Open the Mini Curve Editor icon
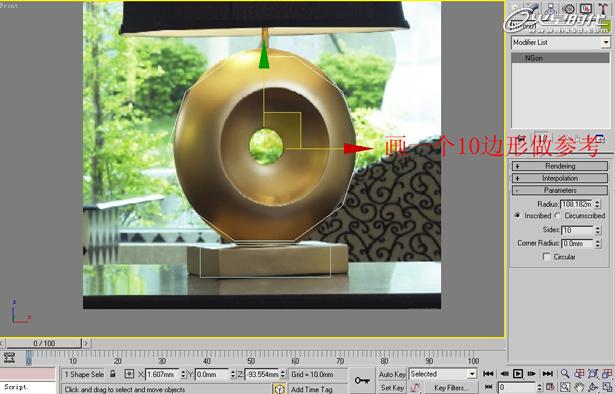This screenshot has width=615, height=394. pyautogui.click(x=9, y=358)
